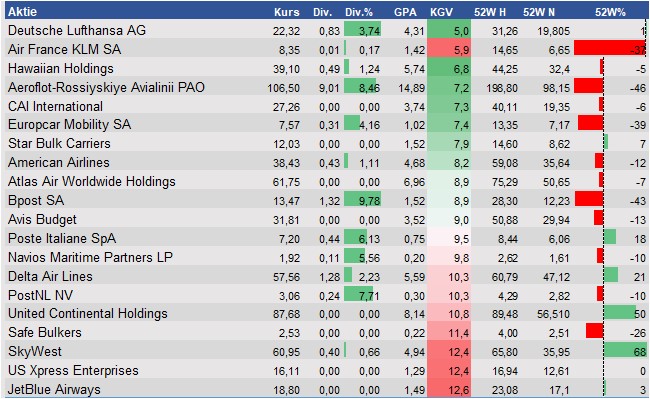Select the green KGV cell of Deutsche Lufthansa
The width and height of the screenshot is (650, 399).
click(x=449, y=30)
